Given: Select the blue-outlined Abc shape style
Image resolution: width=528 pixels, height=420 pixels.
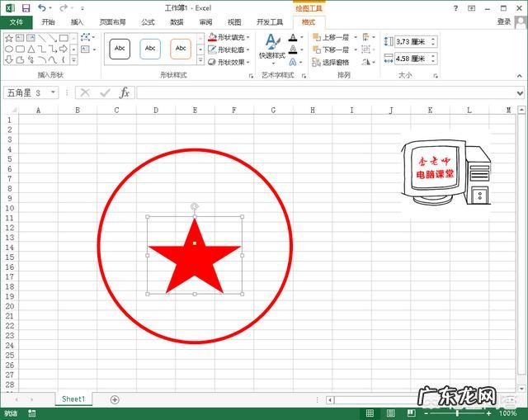Looking at the screenshot, I should click(150, 49).
